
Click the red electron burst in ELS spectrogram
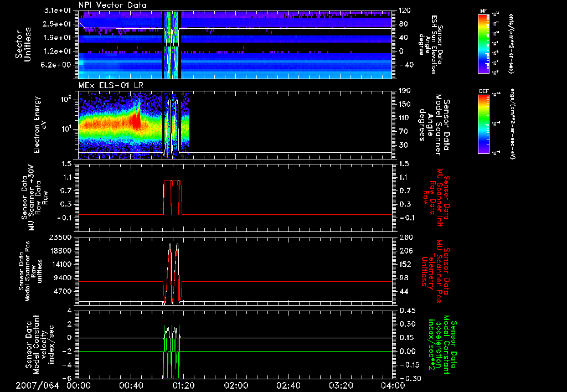(137, 117)
